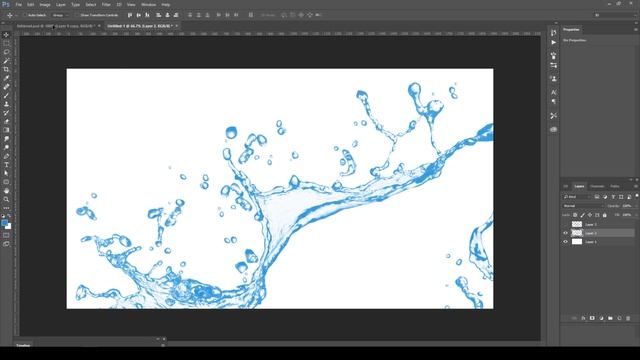This screenshot has width=640, height=360.
Task: Toggle Lock image pixels brush icon
Action: click(582, 215)
